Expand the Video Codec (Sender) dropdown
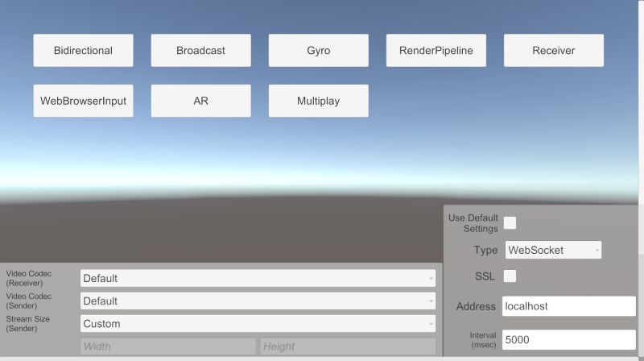The image size is (644, 361). [258, 301]
